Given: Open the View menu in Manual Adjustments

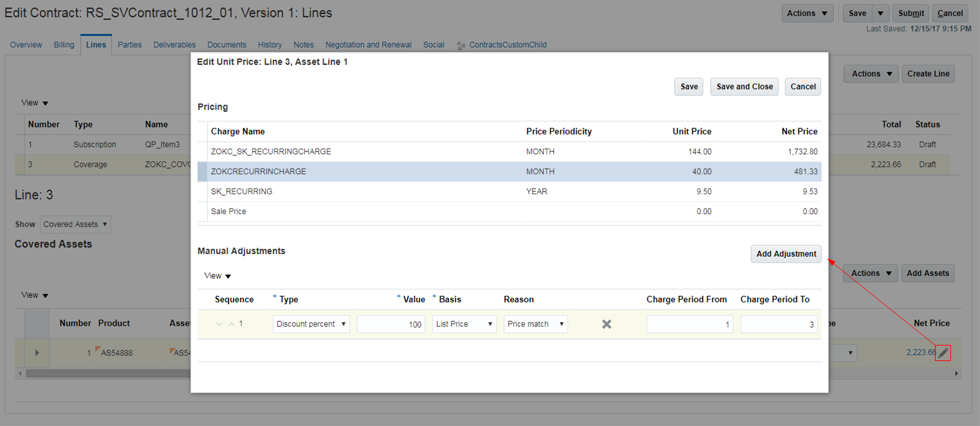Looking at the screenshot, I should 217,275.
